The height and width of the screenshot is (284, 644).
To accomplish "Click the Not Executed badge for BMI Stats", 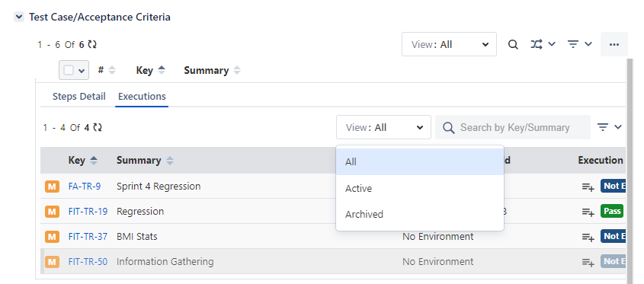I will [x=614, y=236].
